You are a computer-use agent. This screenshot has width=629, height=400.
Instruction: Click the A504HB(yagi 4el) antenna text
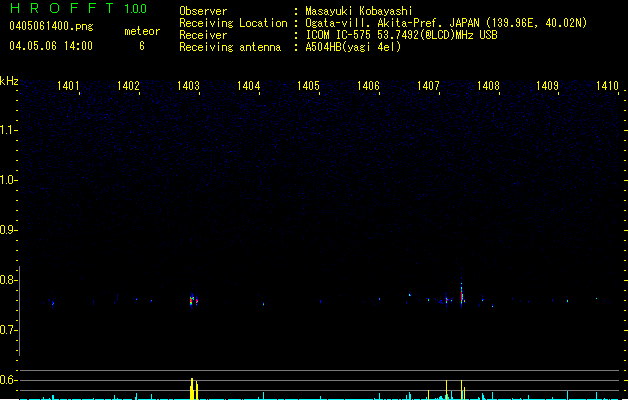[353, 47]
